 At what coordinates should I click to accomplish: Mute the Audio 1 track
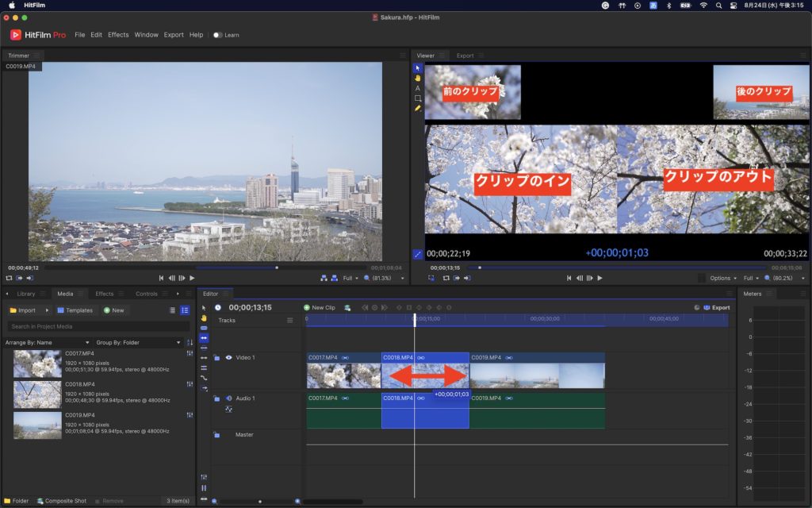click(228, 398)
